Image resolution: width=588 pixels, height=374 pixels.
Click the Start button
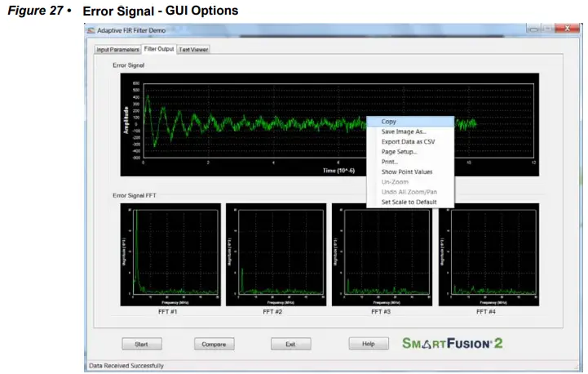[x=142, y=344]
